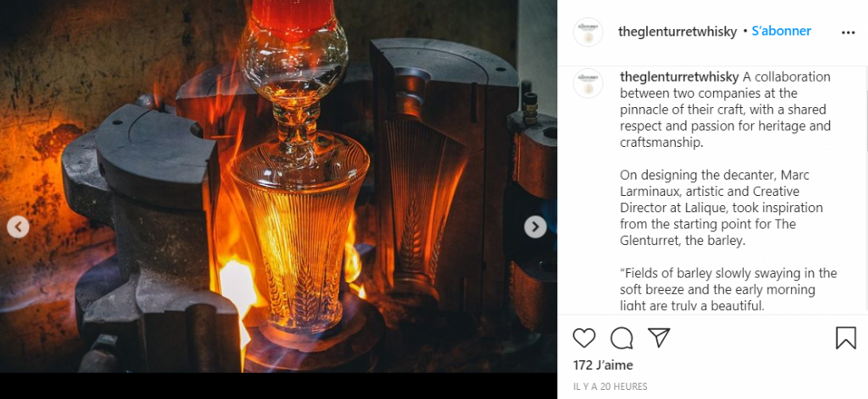Viewport: 868px width, 399px height.
Task: Save the post with the bookmark icon
Action: (x=846, y=338)
